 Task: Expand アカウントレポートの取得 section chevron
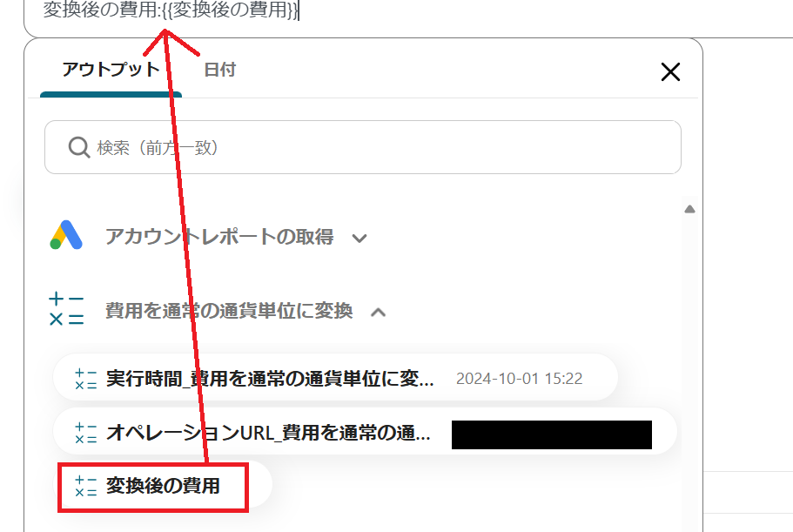(x=360, y=239)
